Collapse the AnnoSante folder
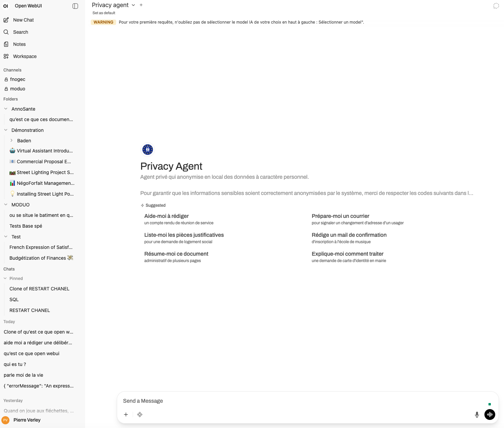 click(x=6, y=109)
